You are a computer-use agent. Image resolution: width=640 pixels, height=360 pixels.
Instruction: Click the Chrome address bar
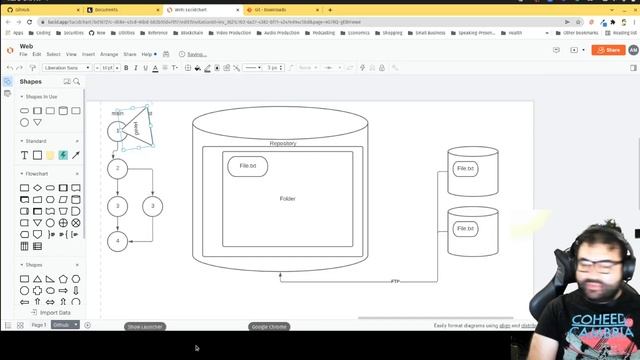(303, 22)
